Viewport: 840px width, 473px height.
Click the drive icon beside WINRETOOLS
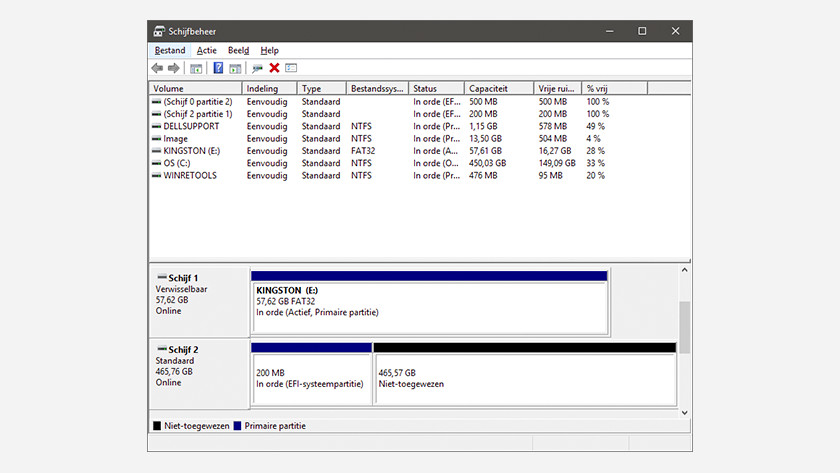point(156,176)
